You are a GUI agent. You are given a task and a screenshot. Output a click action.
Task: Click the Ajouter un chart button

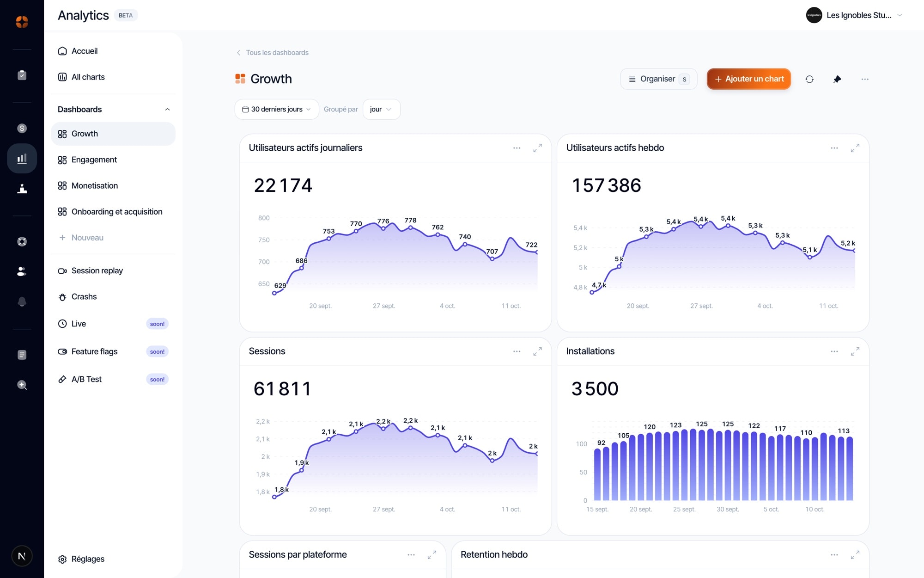tap(749, 79)
